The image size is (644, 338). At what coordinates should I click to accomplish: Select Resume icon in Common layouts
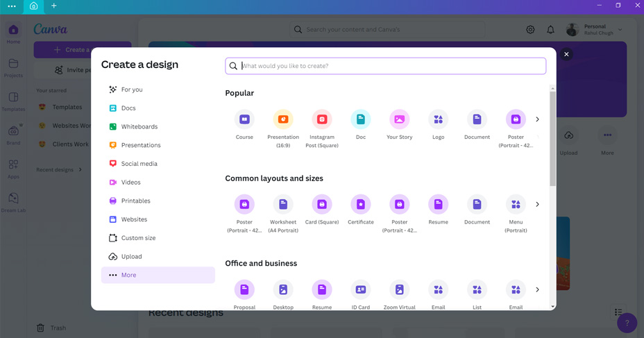pos(438,204)
